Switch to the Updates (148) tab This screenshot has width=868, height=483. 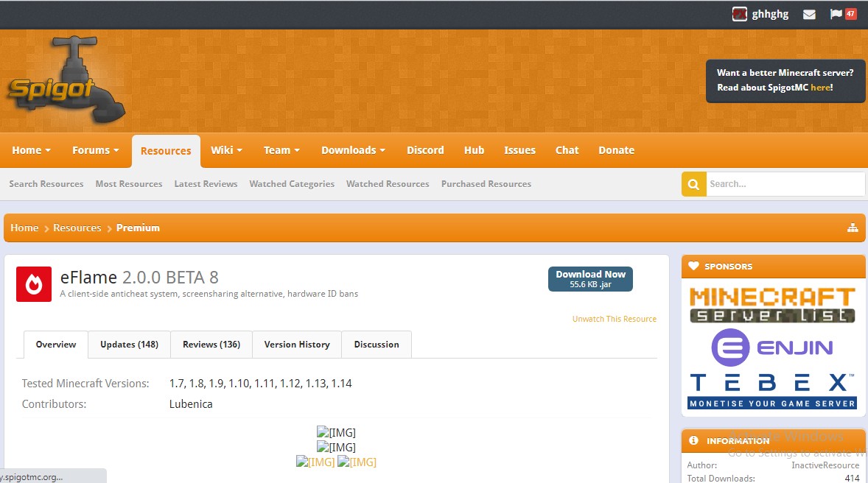point(129,345)
